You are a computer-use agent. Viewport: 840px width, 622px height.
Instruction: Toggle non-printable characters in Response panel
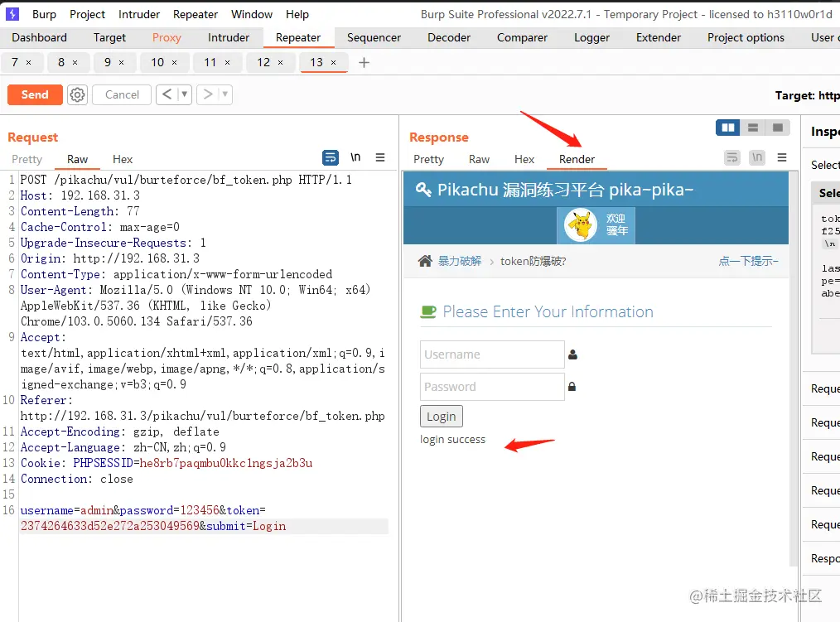point(757,157)
